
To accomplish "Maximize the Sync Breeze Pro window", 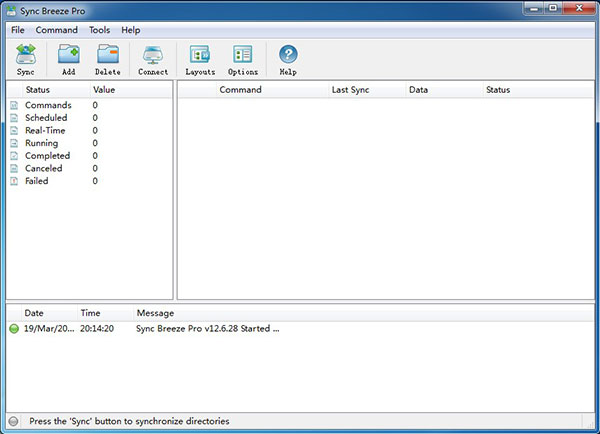I will pos(553,8).
